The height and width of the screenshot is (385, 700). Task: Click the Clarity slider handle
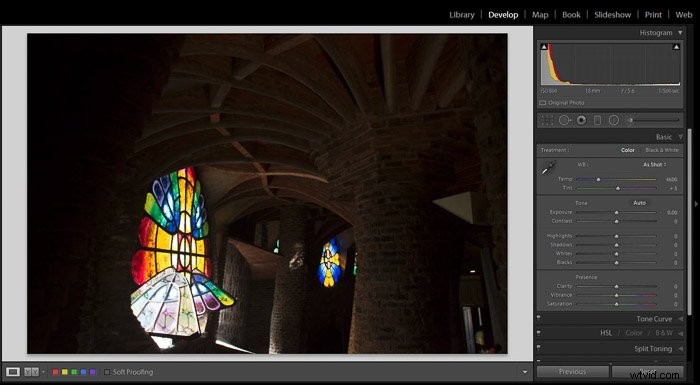pyautogui.click(x=617, y=287)
